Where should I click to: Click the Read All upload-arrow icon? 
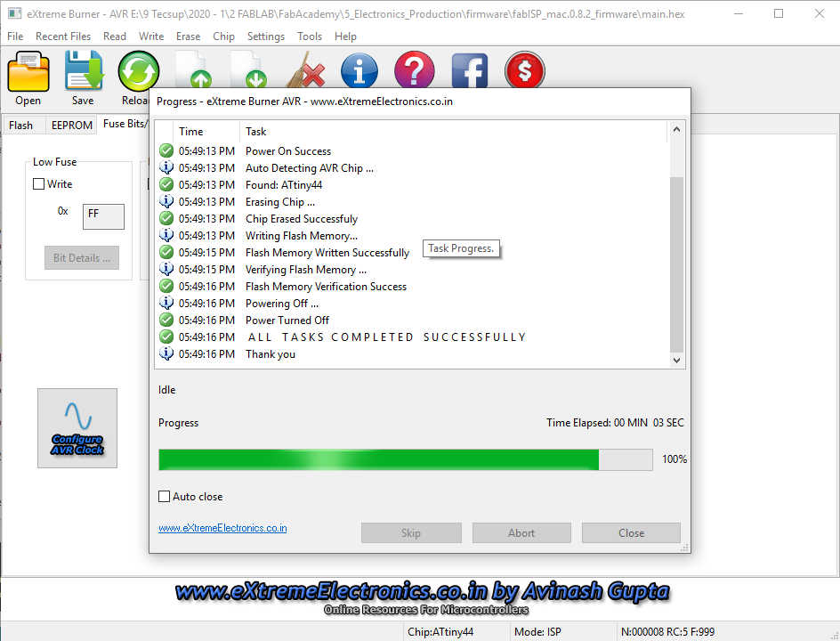pos(194,69)
